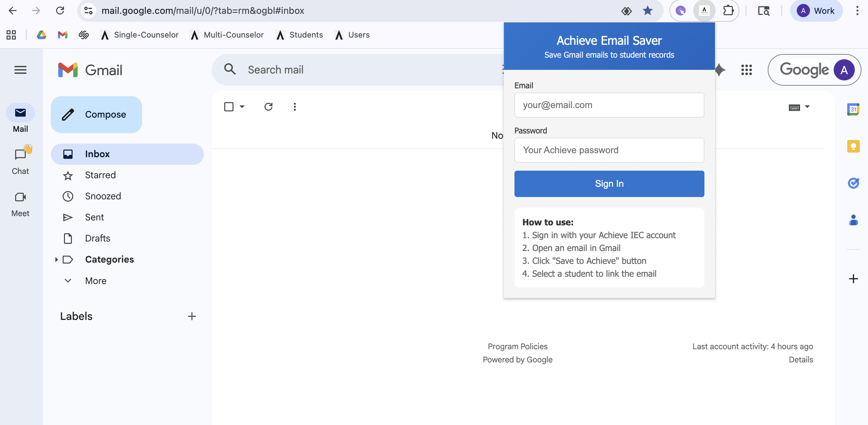868x425 pixels.
Task: Click the bookmark star in address bar
Action: coord(647,11)
